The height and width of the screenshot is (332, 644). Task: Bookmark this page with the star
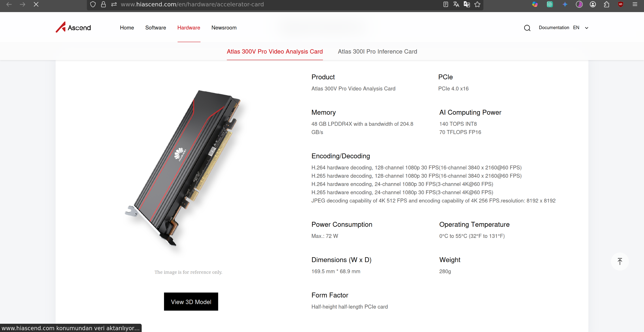coord(477,4)
